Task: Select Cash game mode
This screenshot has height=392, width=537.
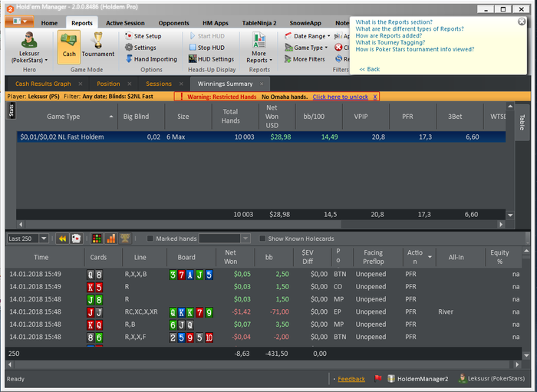Action: pos(69,47)
